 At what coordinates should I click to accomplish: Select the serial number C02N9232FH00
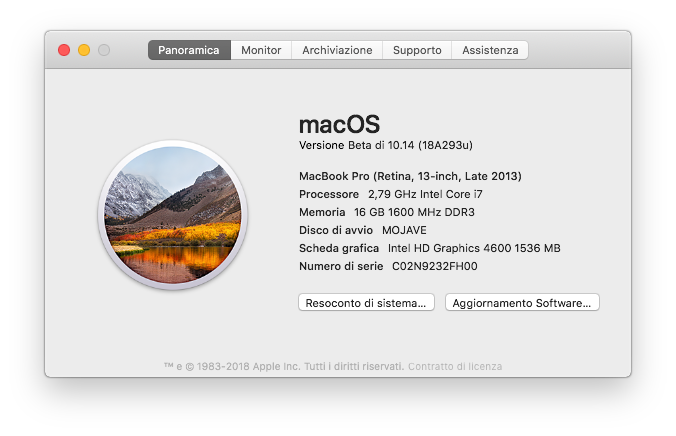435,266
